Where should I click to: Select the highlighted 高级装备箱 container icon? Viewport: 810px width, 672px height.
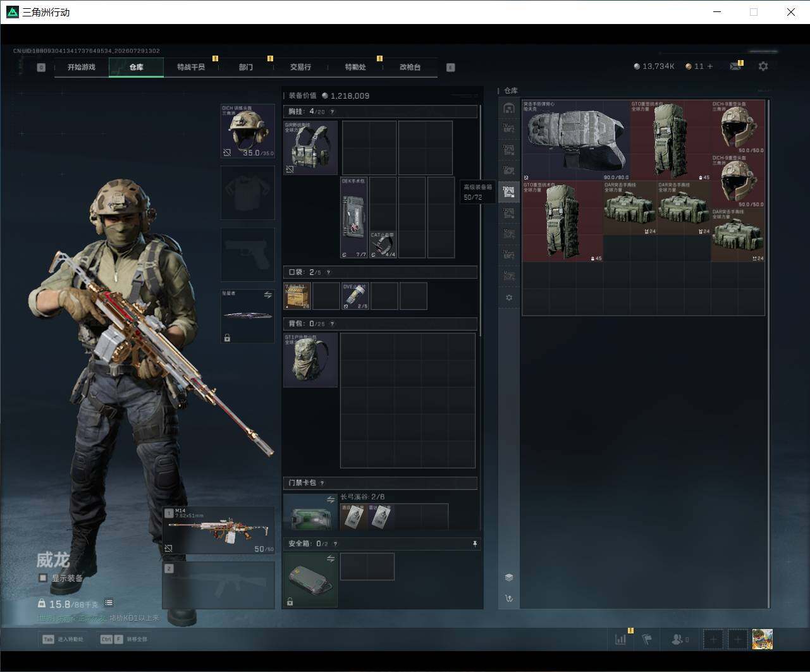508,192
